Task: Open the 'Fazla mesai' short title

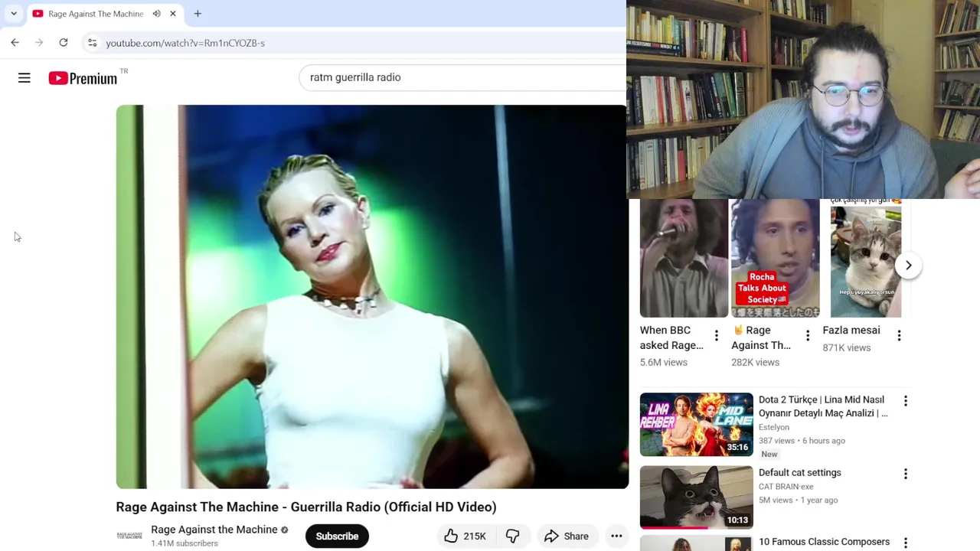Action: click(x=851, y=331)
